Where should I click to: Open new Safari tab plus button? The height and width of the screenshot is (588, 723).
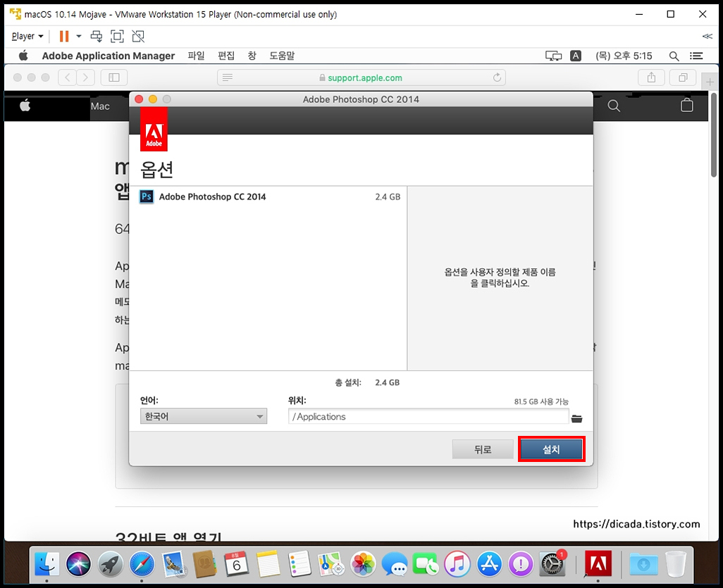click(x=710, y=82)
